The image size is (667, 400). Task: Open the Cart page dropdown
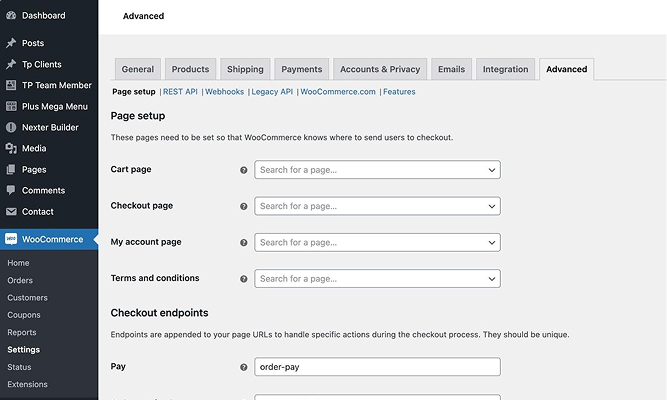pyautogui.click(x=377, y=170)
